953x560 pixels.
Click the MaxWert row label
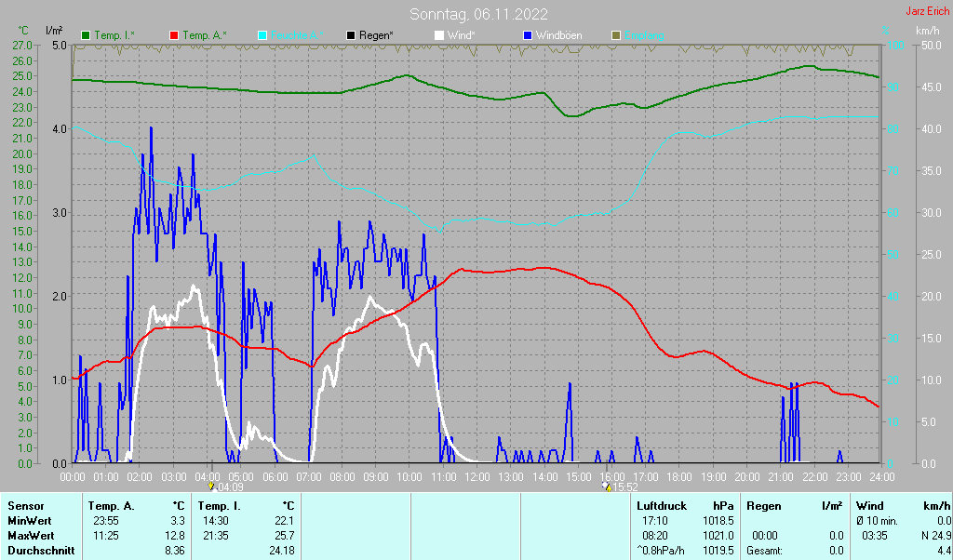coord(30,536)
